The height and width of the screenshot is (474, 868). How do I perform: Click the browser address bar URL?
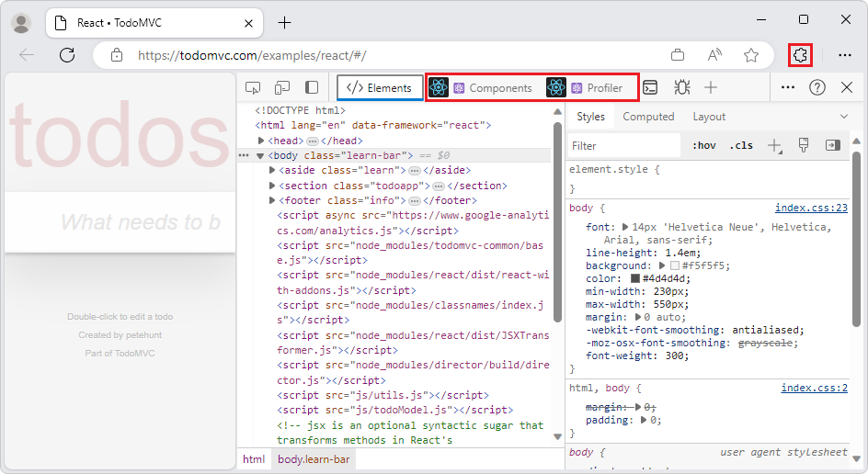click(x=252, y=55)
